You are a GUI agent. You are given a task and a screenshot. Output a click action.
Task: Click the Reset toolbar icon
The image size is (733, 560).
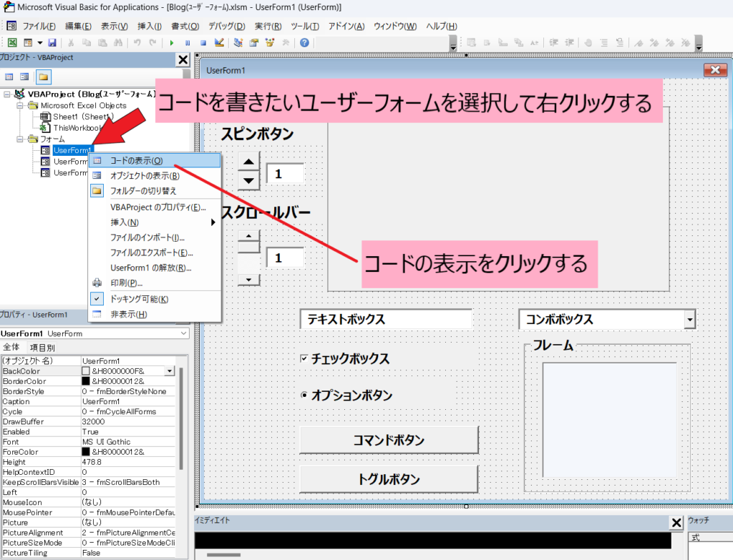(x=203, y=41)
